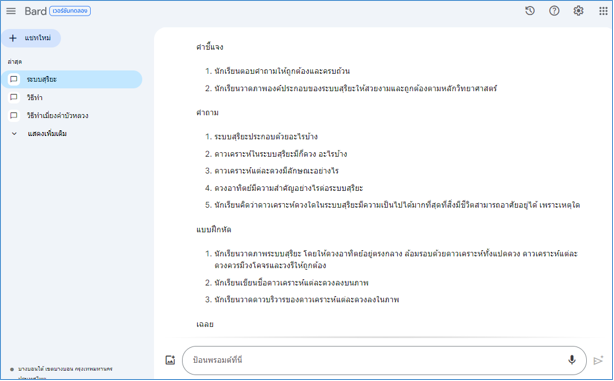614x381 pixels.
Task: Open the วิธีทำเมี่ยงคำบัวหลวง chat
Action: click(72, 116)
